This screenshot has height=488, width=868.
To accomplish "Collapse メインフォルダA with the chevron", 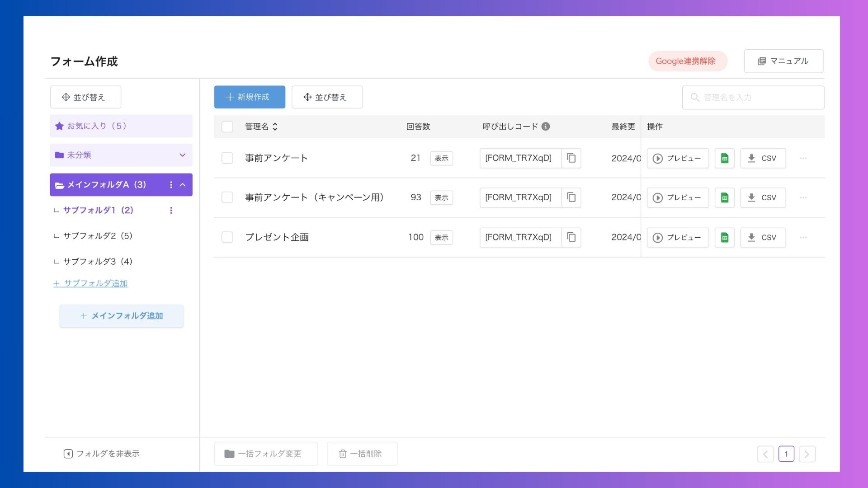I will pyautogui.click(x=183, y=185).
